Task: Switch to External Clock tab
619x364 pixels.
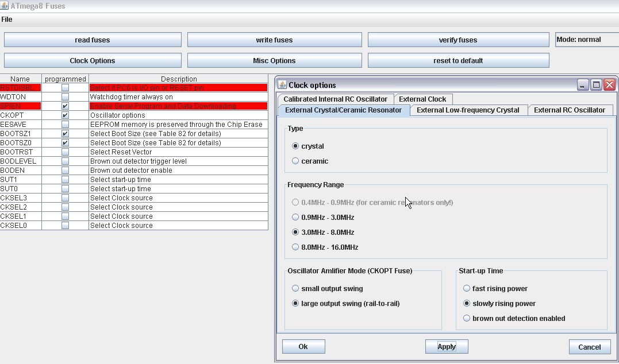Action: click(x=422, y=99)
